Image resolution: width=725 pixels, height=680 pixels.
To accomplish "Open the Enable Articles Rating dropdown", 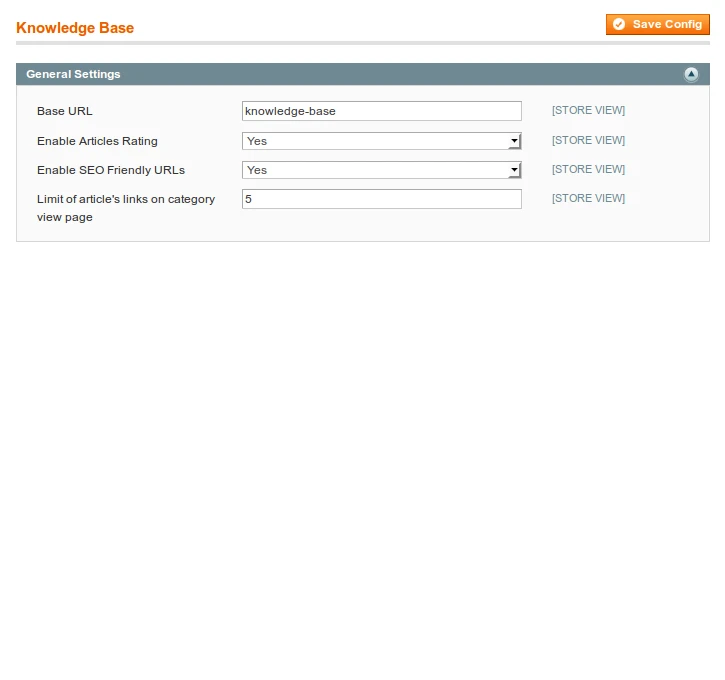I will [374, 141].
